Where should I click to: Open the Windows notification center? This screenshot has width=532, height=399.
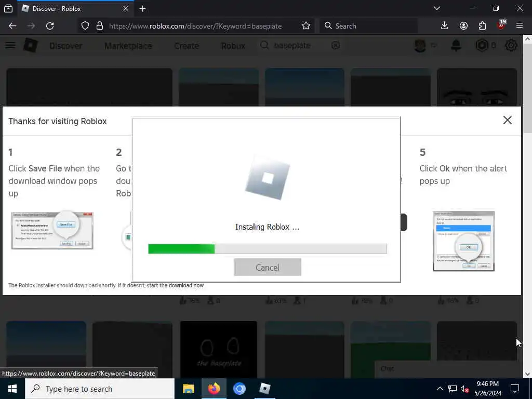515,389
